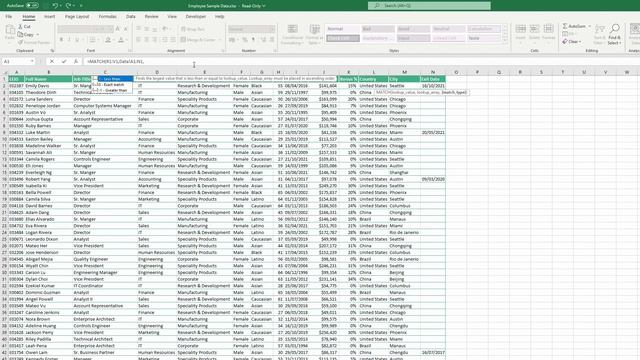Click Decrease Font Size icon
The height and width of the screenshot is (360, 640).
126,29
